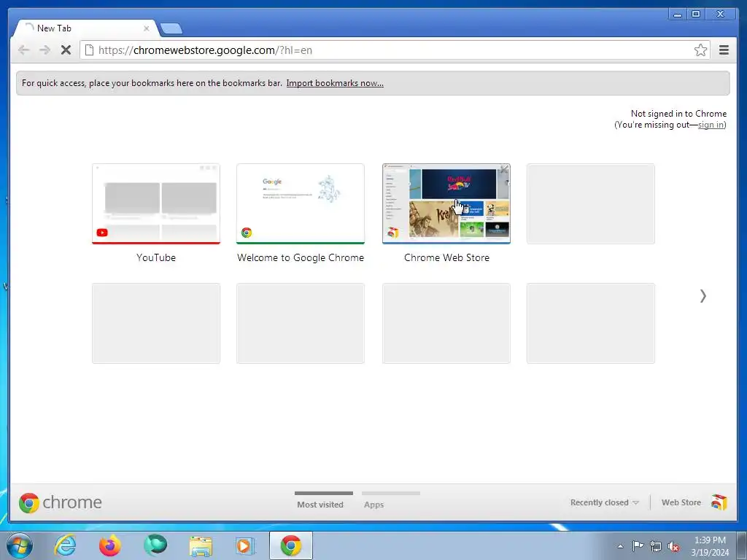Open Action Center flag icon

point(638,545)
